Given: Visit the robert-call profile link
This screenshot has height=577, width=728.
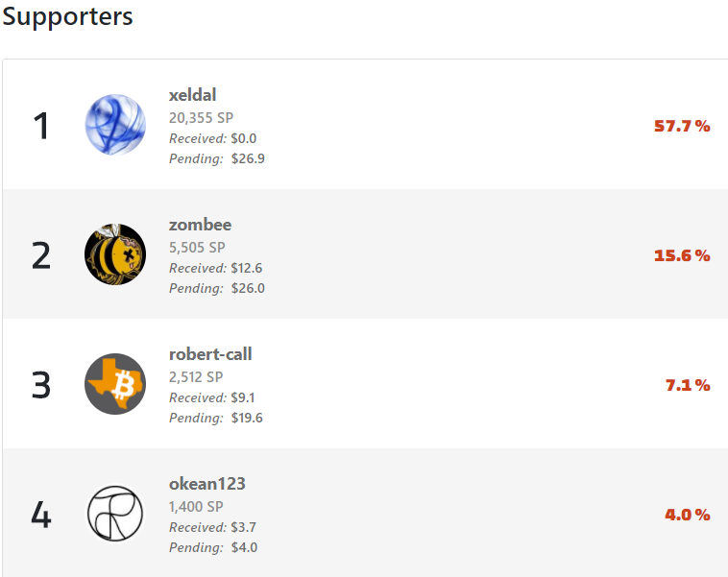Looking at the screenshot, I should pyautogui.click(x=210, y=354).
